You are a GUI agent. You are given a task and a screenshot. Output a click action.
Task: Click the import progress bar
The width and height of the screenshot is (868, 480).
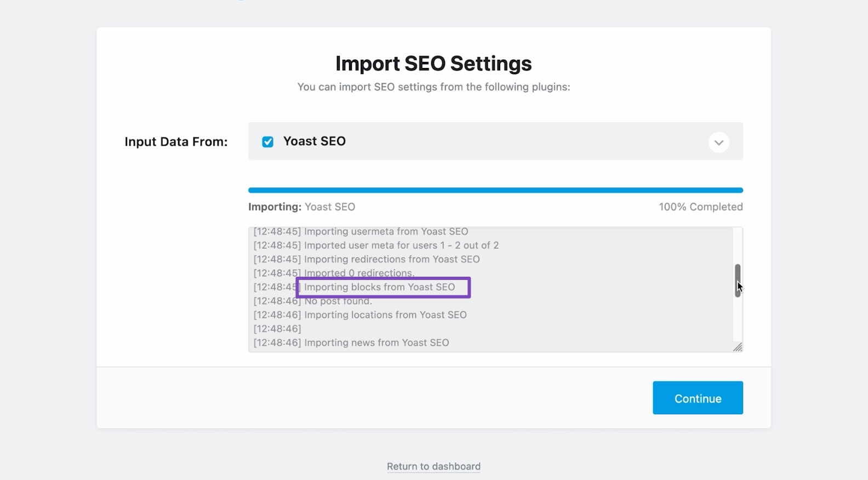495,190
